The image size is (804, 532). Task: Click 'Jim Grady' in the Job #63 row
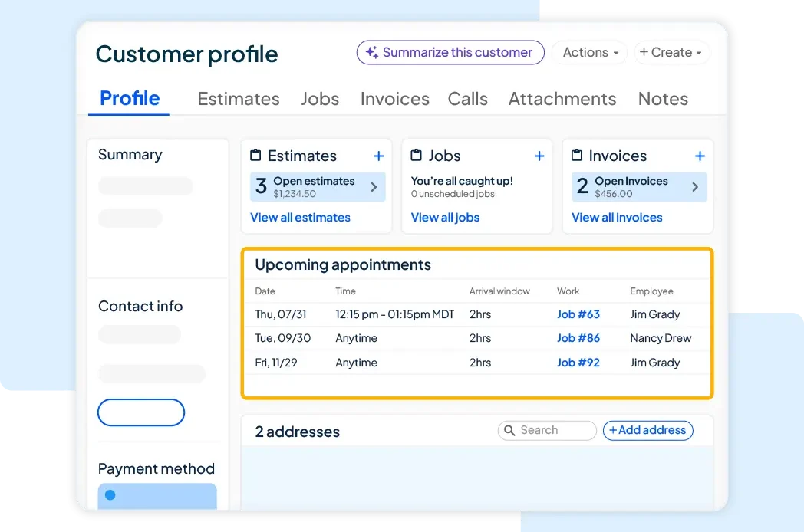(x=655, y=314)
